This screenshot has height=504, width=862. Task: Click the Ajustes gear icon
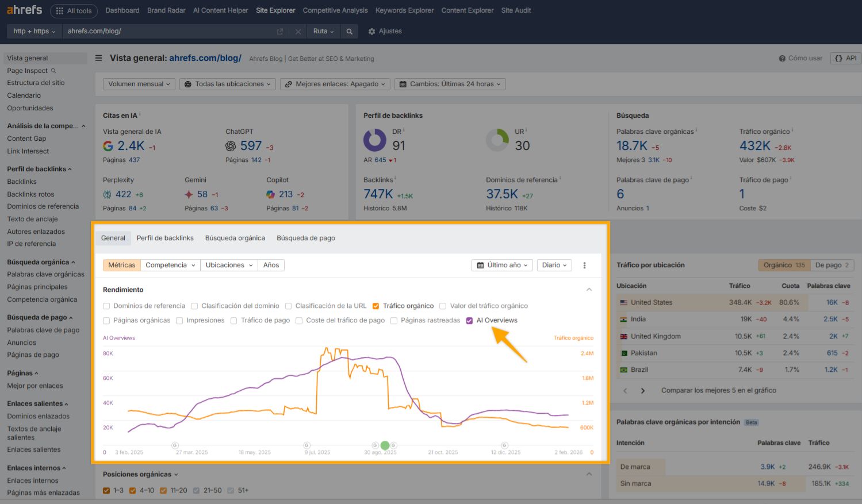tap(371, 31)
